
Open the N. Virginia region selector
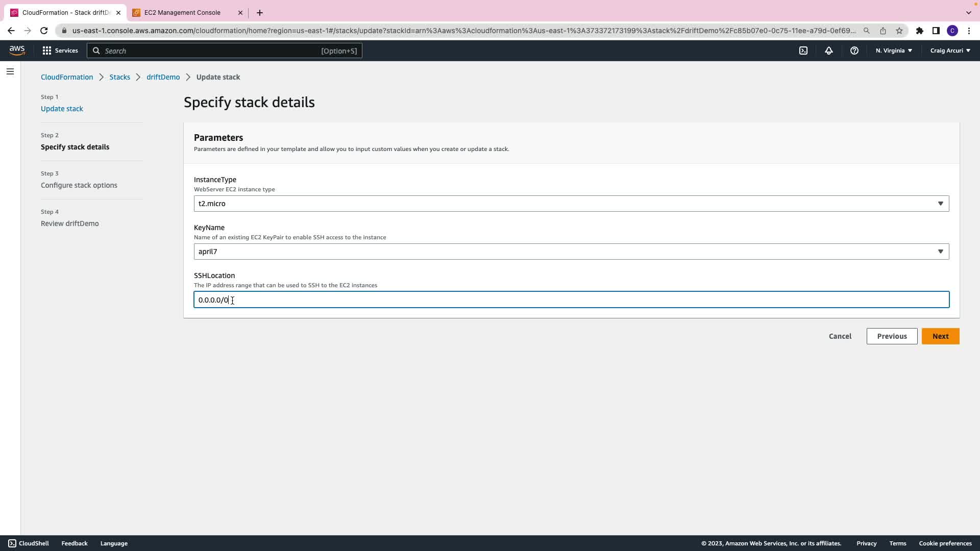894,51
